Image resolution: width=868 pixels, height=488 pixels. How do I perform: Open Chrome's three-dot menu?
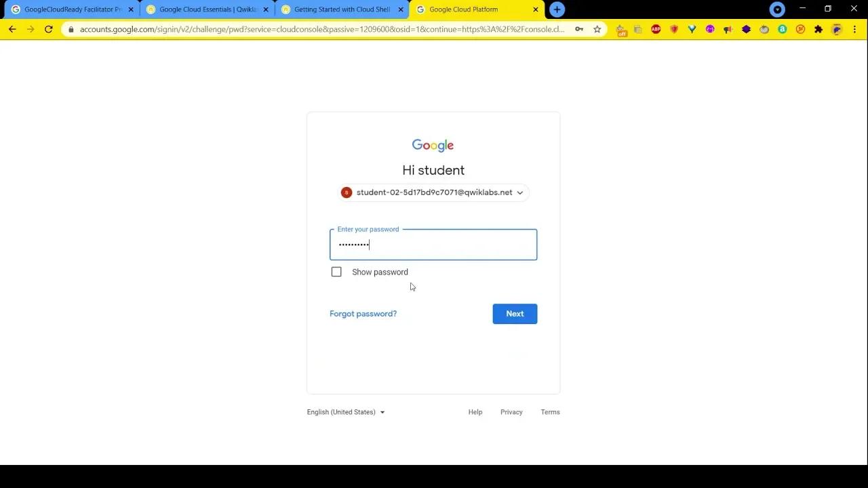856,29
